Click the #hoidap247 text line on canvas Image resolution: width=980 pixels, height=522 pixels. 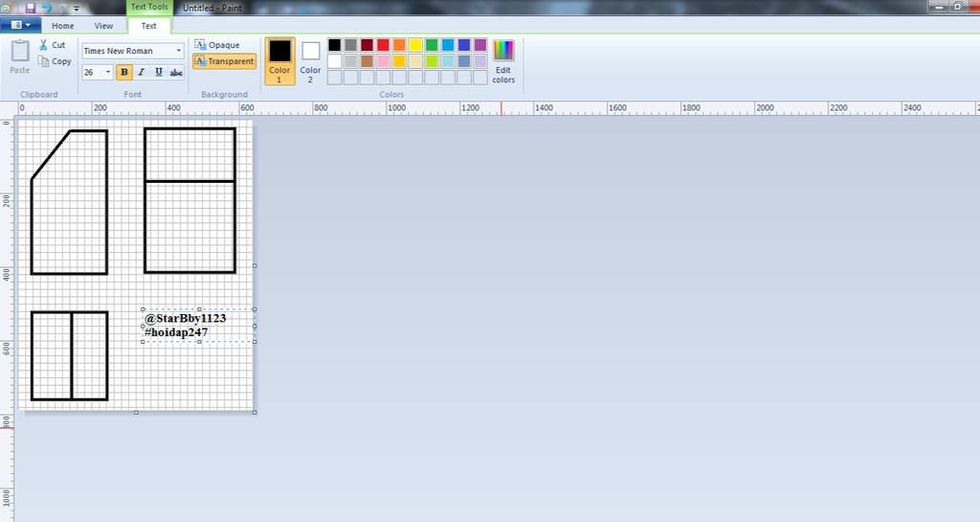pyautogui.click(x=176, y=332)
